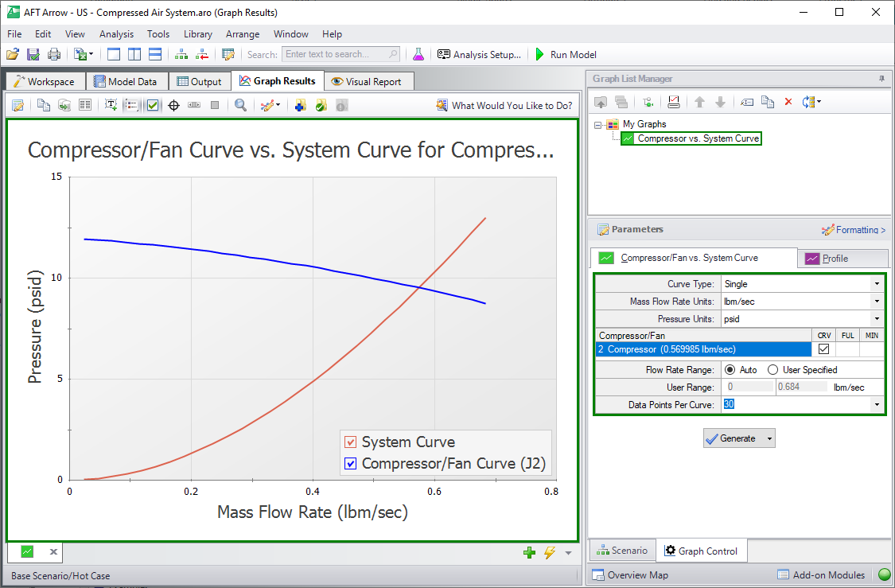
Task: Close the graph tab with the X
Action: 53,552
